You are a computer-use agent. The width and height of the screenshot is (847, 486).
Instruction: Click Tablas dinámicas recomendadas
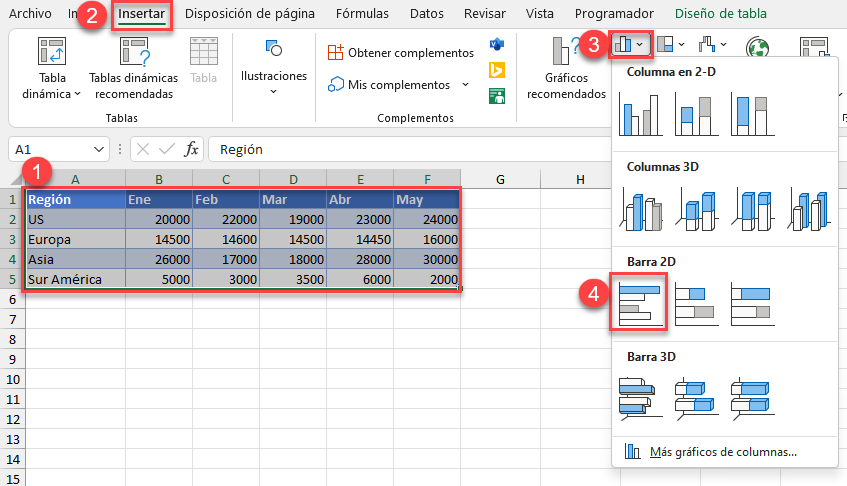pos(133,68)
